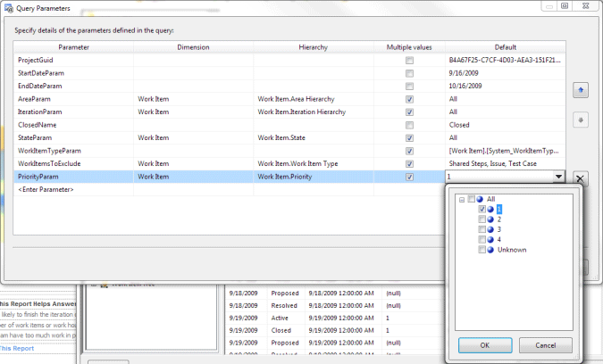Image resolution: width=603 pixels, height=364 pixels.
Task: Click the Work Item.Iteration Hierarchy cell
Action: pos(313,112)
